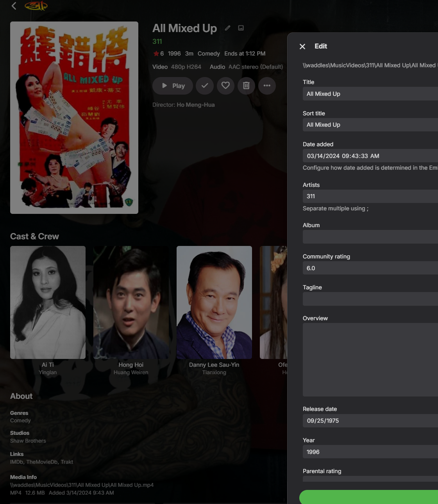The height and width of the screenshot is (504, 438).
Task: Open the edit images icon beside title
Action: [241, 28]
